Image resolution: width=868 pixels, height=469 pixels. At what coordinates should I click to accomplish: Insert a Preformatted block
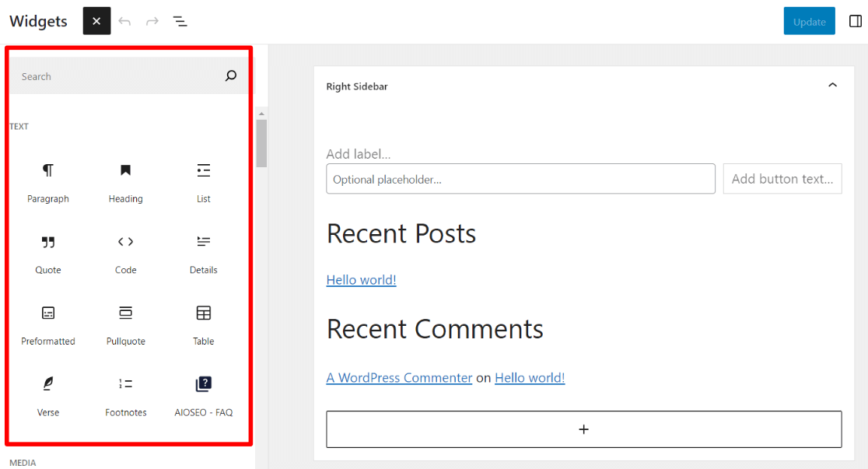click(48, 323)
